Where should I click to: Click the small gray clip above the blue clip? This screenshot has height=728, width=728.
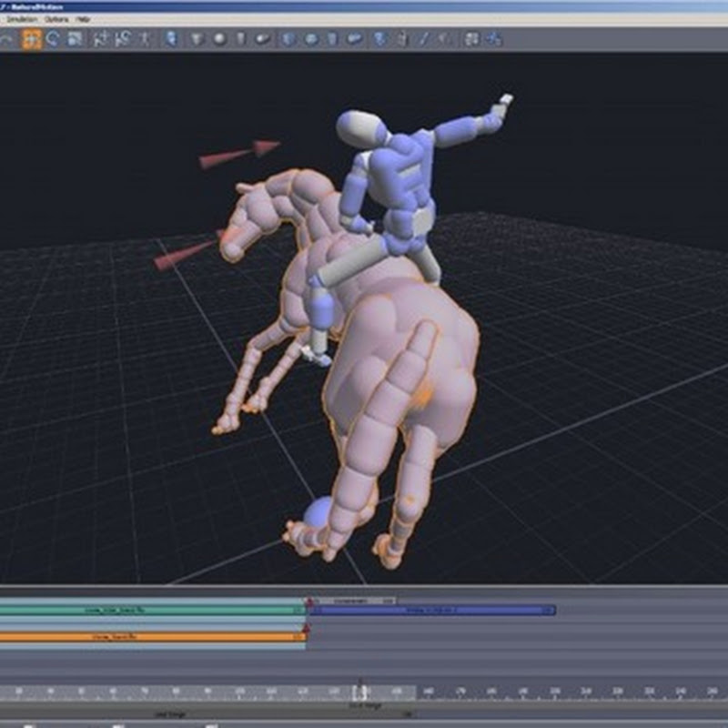pyautogui.click(x=350, y=601)
